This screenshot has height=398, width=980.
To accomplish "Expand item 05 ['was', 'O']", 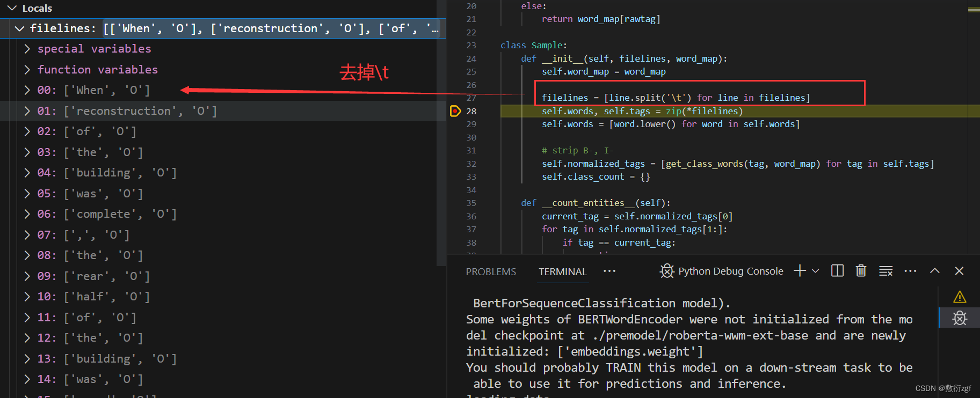I will pyautogui.click(x=27, y=194).
